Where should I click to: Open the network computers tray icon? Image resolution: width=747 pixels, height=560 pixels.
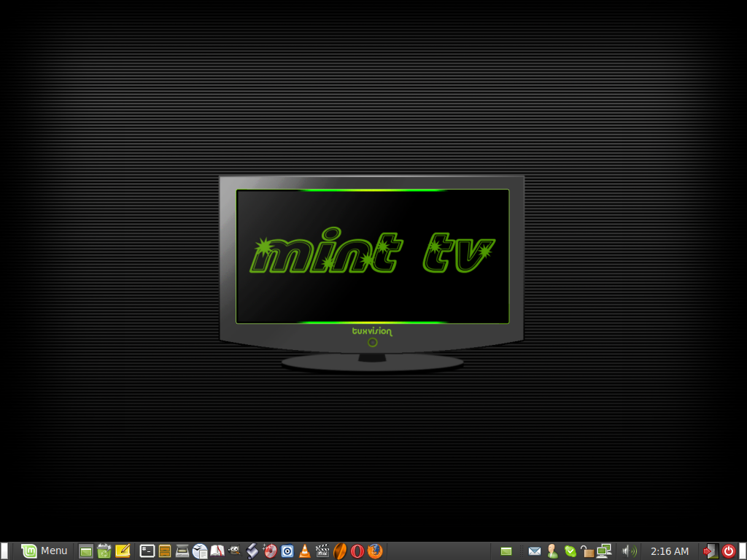(604, 551)
